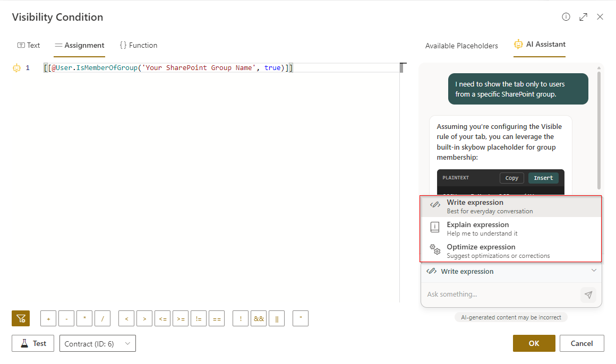Insert the double quote character
This screenshot has width=616, height=364.
(301, 318)
